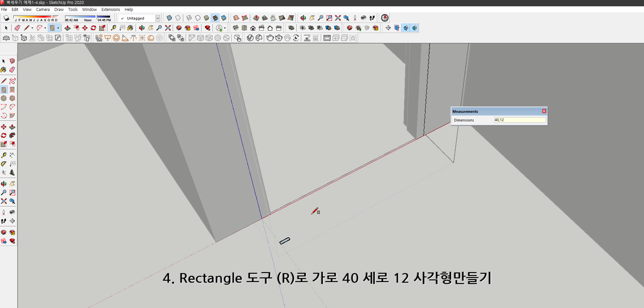Image resolution: width=644 pixels, height=308 pixels.
Task: Open the V-Ray Asset Editor
Action: pyautogui.click(x=250, y=38)
